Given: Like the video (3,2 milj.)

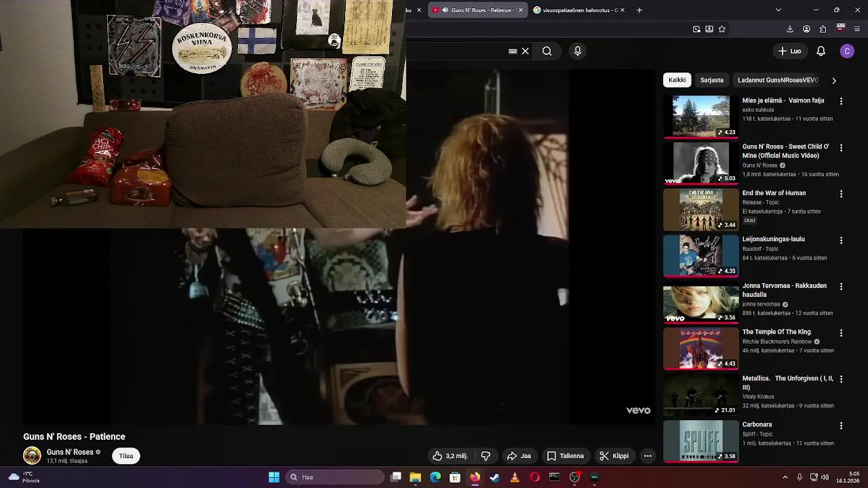Looking at the screenshot, I should point(450,456).
